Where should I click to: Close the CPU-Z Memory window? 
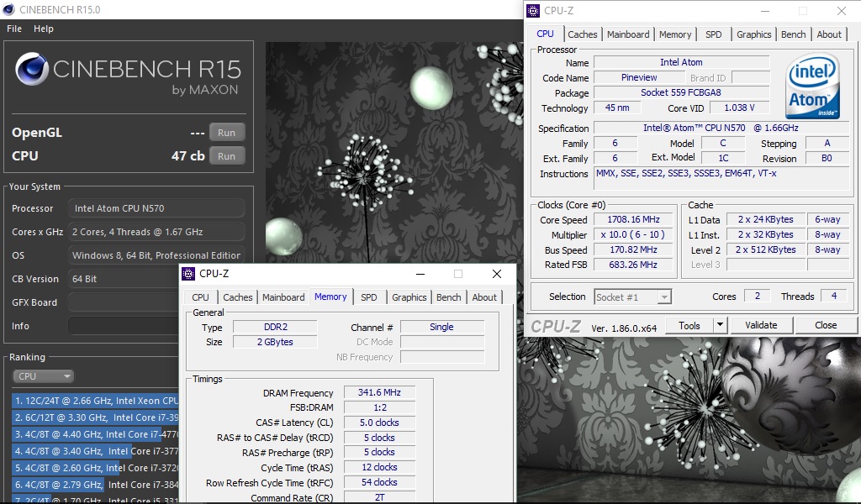[496, 274]
